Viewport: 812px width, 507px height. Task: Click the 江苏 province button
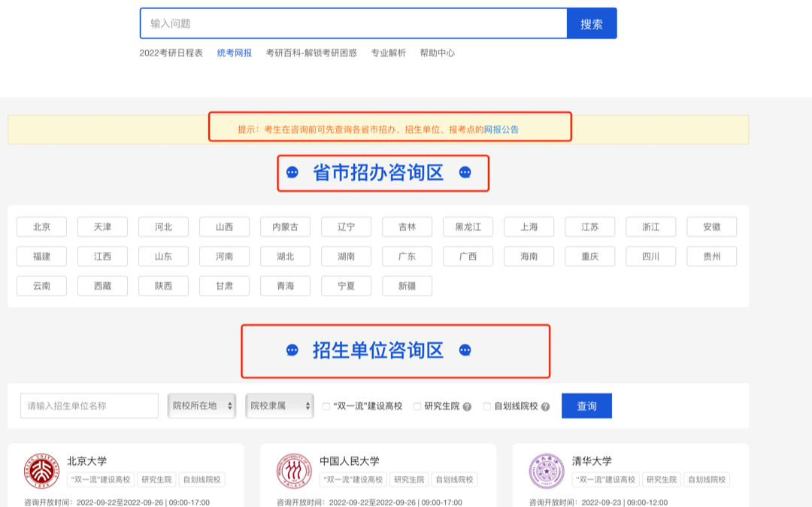[x=590, y=227]
